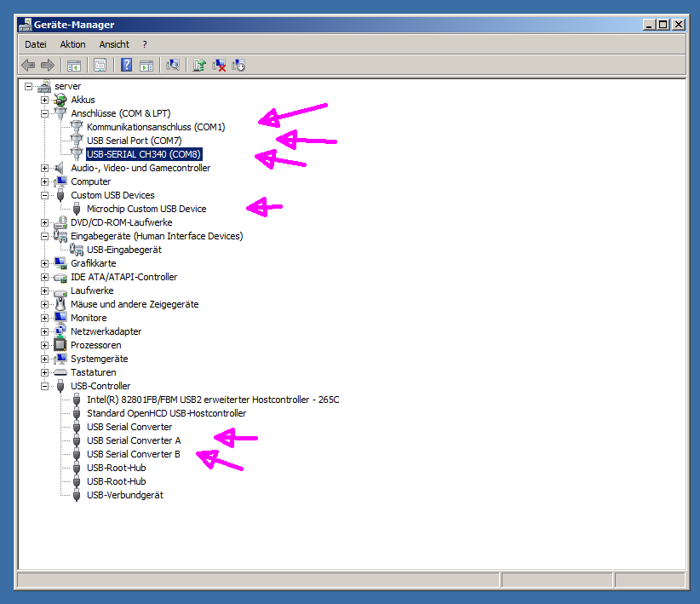This screenshot has width=700, height=604.
Task: Click the Grafikkarte icon
Action: coord(60,263)
